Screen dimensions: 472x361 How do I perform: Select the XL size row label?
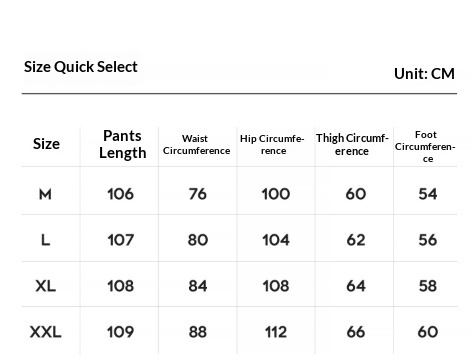coord(45,286)
